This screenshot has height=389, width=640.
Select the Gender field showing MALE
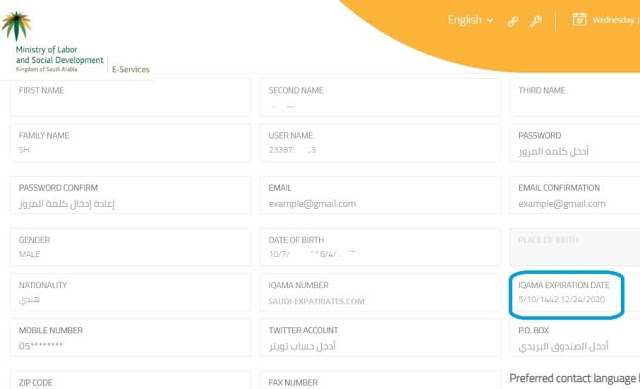pos(130,247)
